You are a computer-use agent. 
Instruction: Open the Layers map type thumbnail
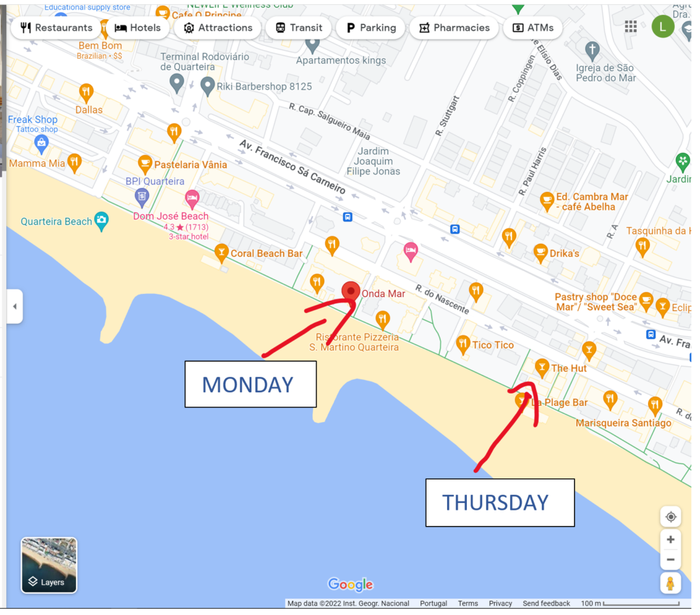point(49,565)
